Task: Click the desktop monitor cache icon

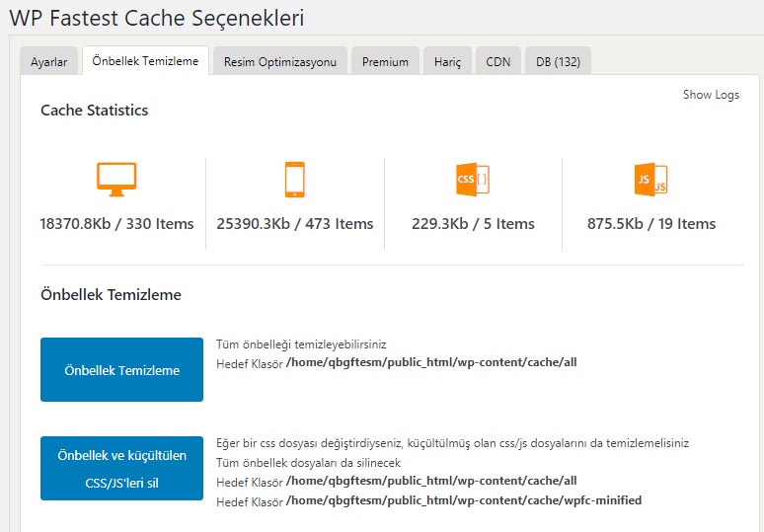Action: tap(116, 179)
